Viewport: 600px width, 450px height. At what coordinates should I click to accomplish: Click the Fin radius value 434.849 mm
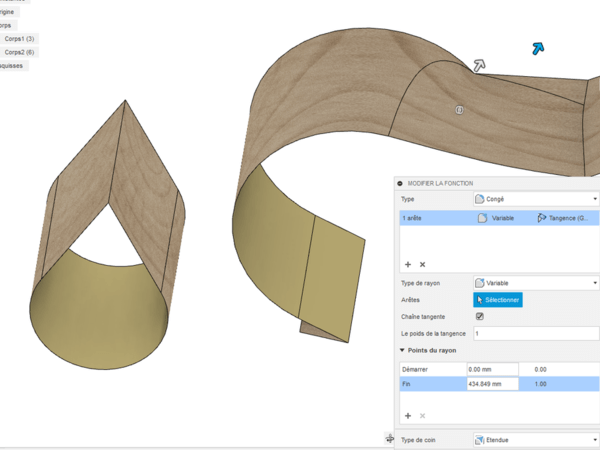click(x=492, y=384)
